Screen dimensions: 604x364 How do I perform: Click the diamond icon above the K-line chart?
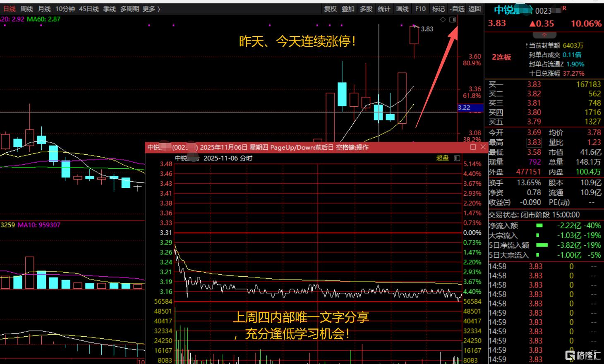443,19
